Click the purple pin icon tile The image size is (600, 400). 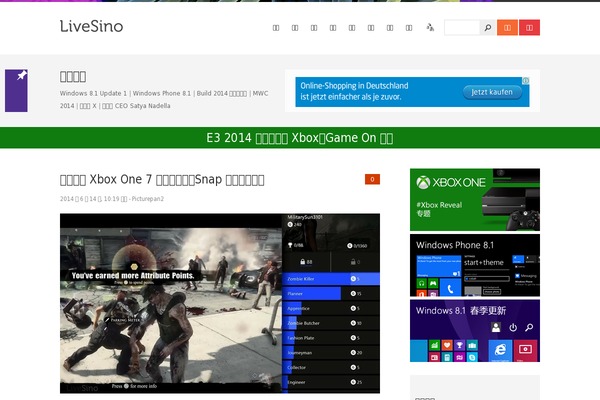click(x=16, y=90)
